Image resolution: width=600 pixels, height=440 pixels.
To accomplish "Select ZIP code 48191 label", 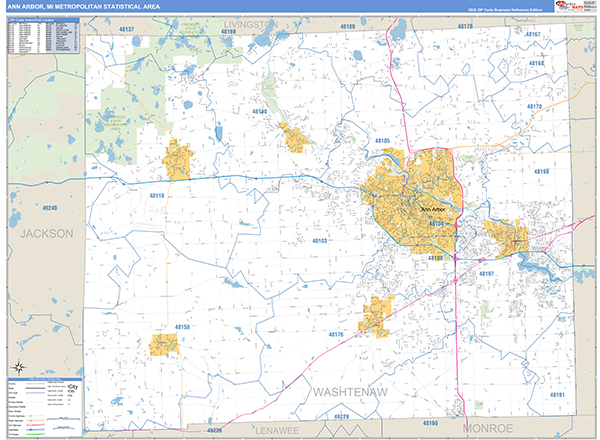I will (557, 394).
